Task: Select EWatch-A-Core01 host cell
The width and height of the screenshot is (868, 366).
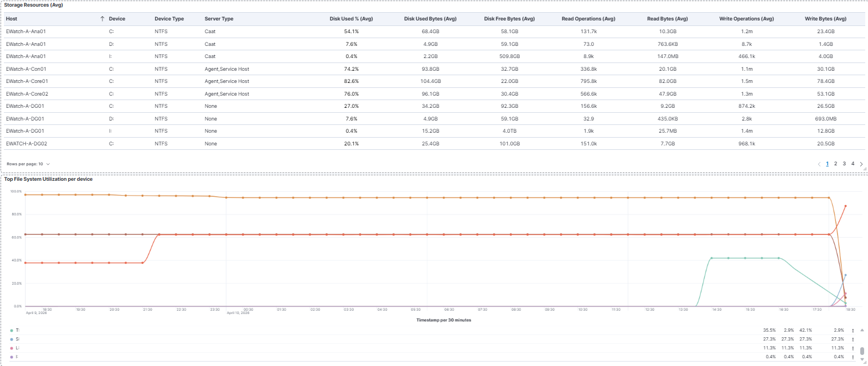Action: coord(27,81)
